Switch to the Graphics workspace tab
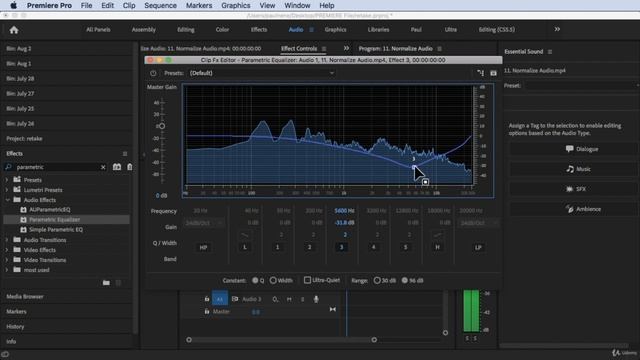Viewport: 640px width, 360px height. tap(336, 30)
